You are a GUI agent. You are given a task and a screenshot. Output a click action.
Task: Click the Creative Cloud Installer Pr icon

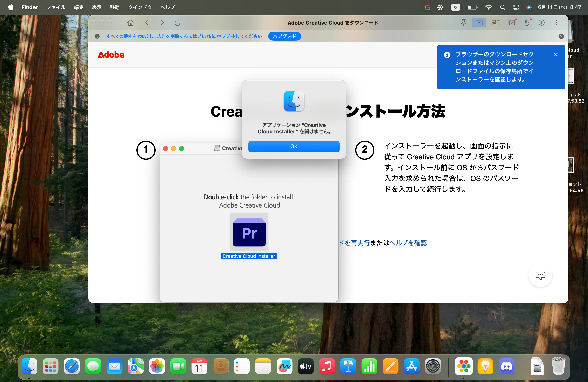[x=249, y=232]
